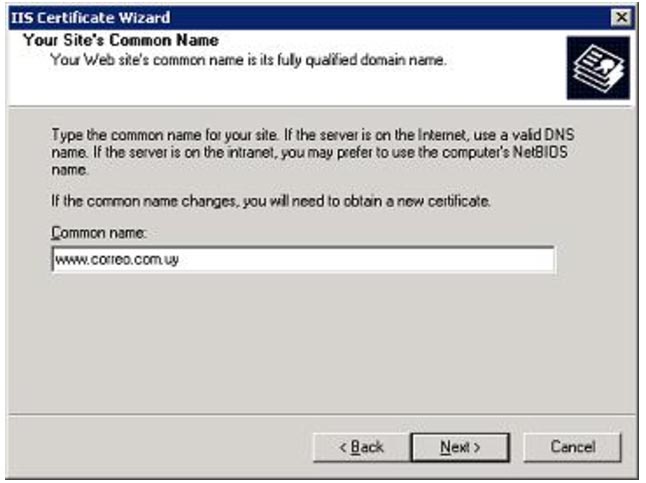
Task: Select the Your Site's Common Name heading
Action: (x=121, y=40)
